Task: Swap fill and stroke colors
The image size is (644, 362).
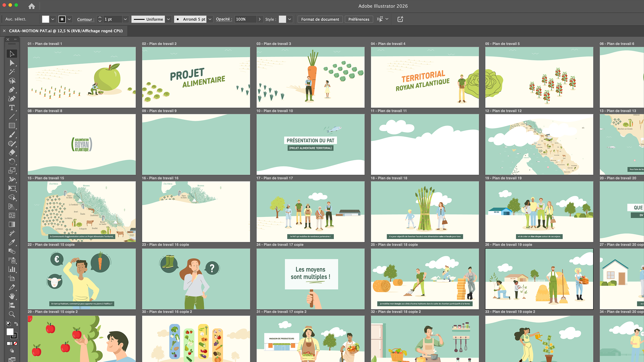Action: (x=16, y=324)
